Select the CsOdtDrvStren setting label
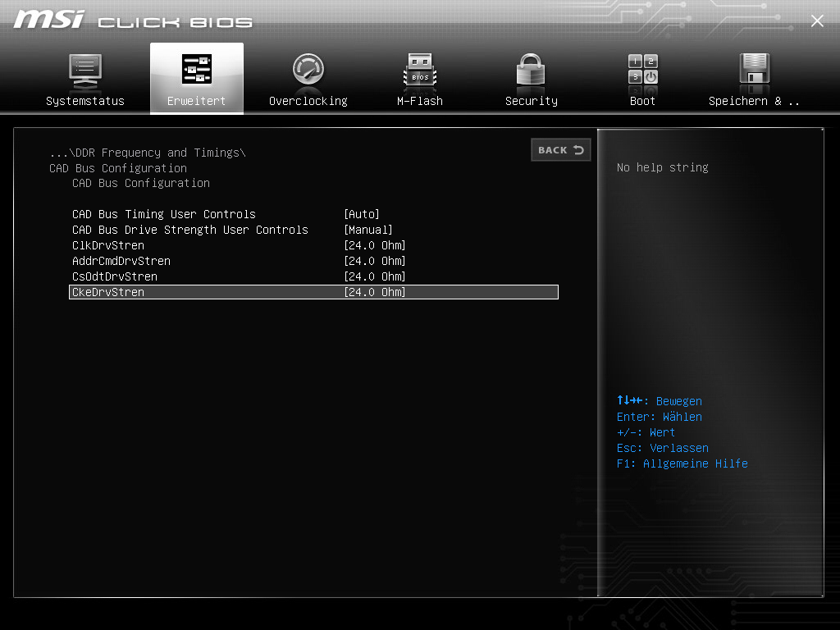Screen dimensions: 840x630 coord(115,276)
